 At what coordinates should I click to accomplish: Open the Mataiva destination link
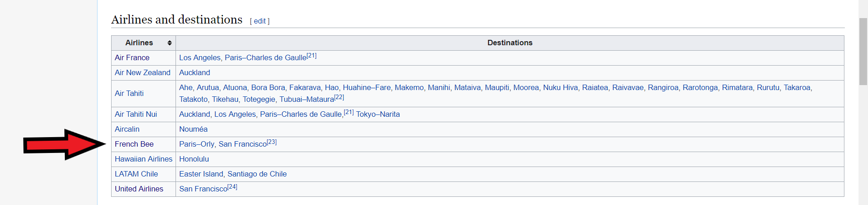click(468, 87)
